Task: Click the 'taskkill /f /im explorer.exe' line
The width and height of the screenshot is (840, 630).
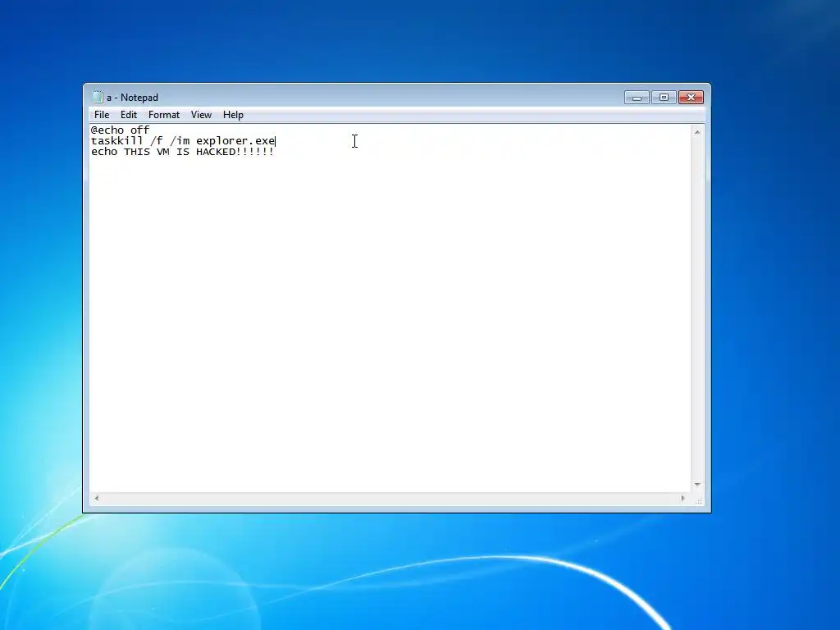Action: pos(183,141)
